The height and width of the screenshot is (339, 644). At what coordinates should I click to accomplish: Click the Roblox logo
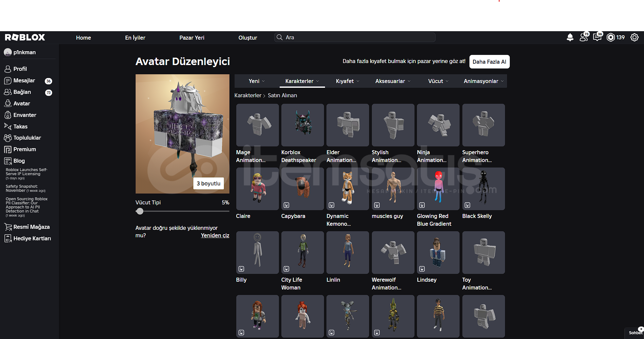coord(25,37)
